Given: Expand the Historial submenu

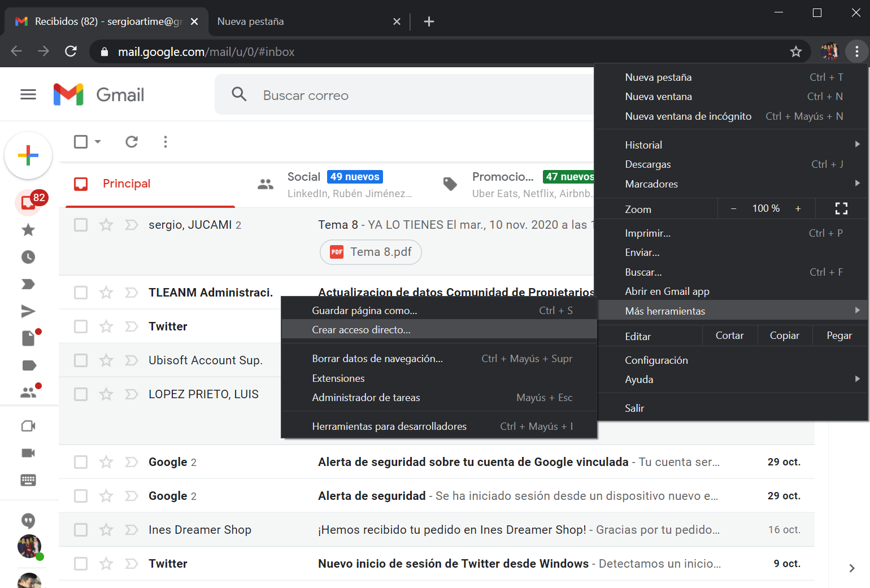Looking at the screenshot, I should [730, 145].
